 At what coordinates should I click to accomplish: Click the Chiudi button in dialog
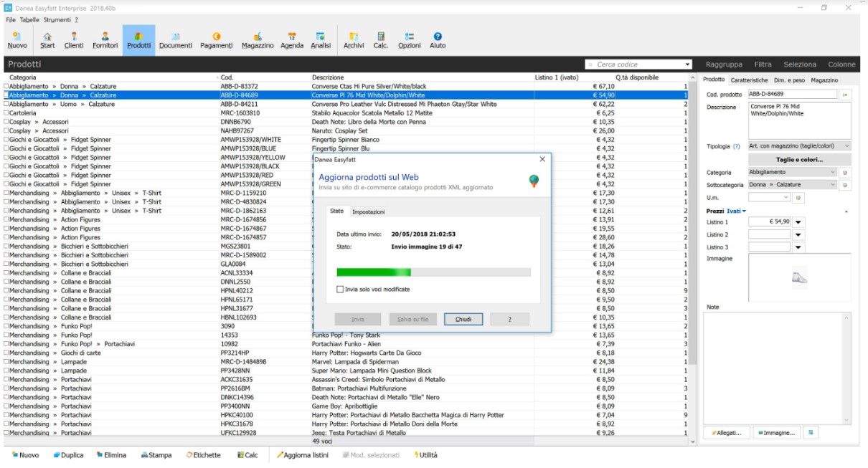463,320
